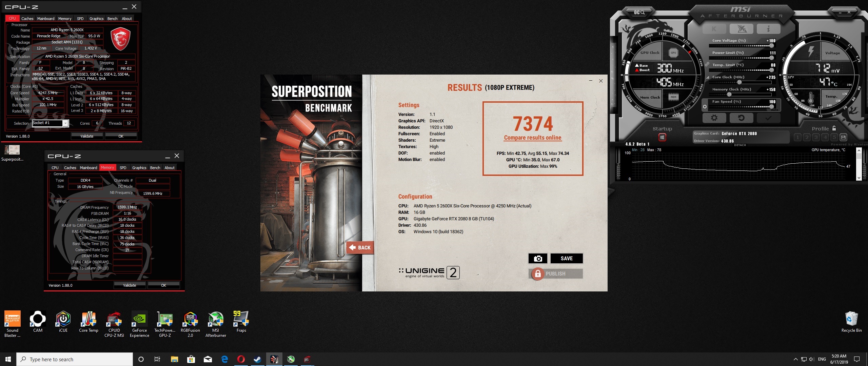This screenshot has height=366, width=868.
Task: Toggle Afterburner profile lock icon
Action: tap(834, 128)
